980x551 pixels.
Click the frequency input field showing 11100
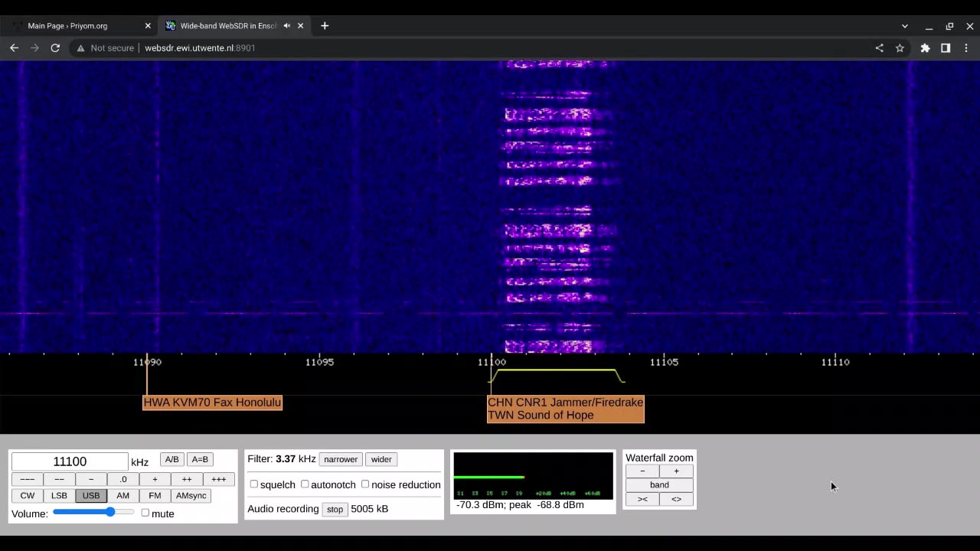(70, 461)
